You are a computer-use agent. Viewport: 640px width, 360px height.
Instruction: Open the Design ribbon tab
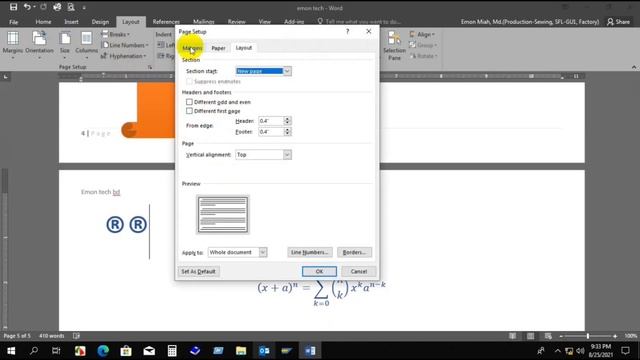click(x=100, y=22)
